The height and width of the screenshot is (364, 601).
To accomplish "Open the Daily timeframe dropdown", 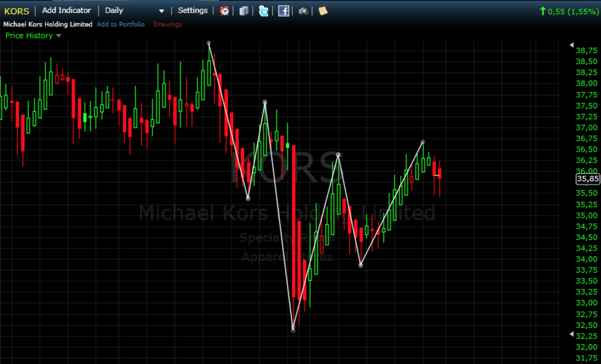I will click(134, 11).
